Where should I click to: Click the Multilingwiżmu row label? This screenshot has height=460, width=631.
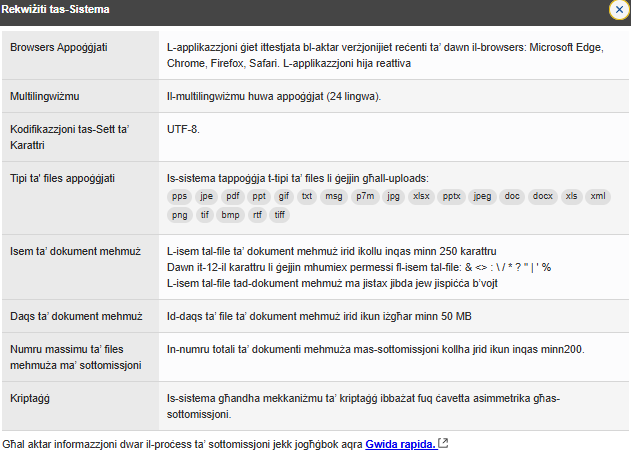45,97
